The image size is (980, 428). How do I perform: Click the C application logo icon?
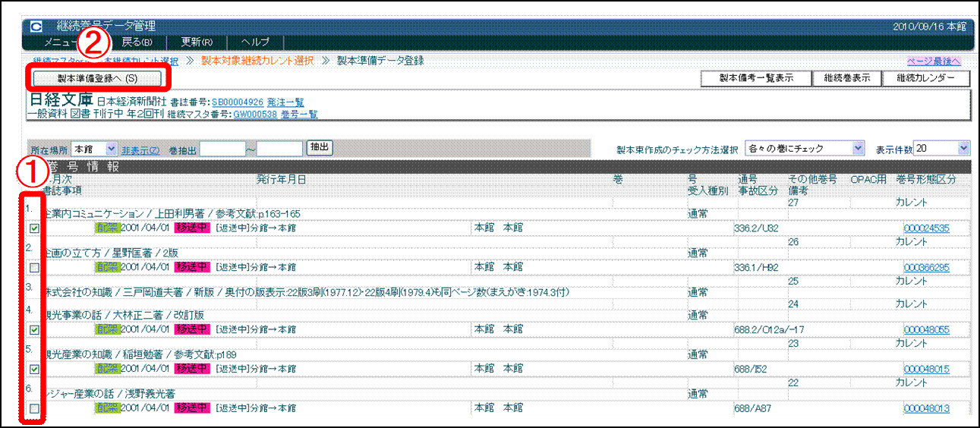coord(36,27)
